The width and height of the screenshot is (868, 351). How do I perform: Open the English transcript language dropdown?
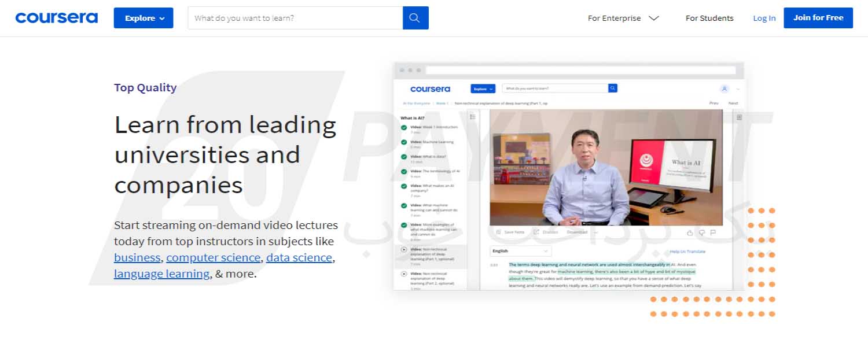pos(521,251)
